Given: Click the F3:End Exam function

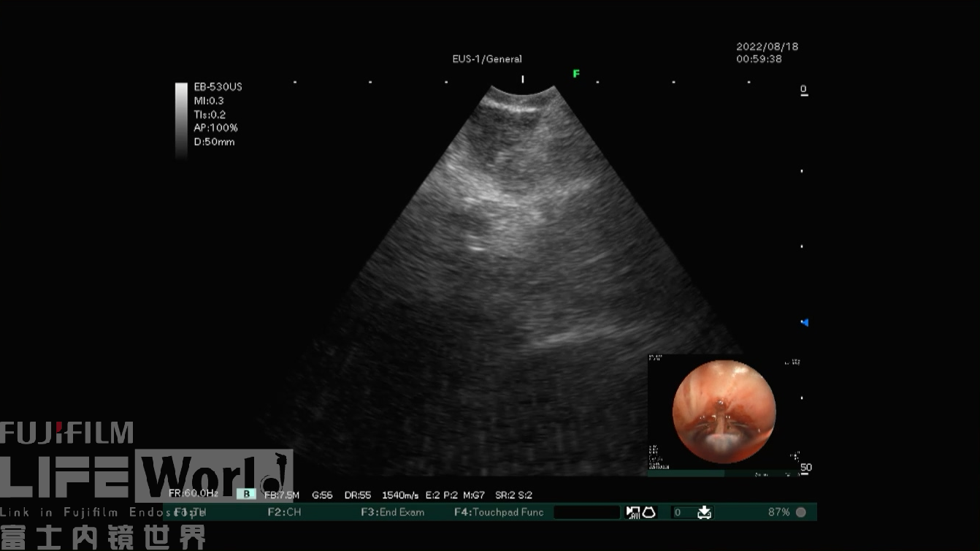Looking at the screenshot, I should tap(392, 512).
